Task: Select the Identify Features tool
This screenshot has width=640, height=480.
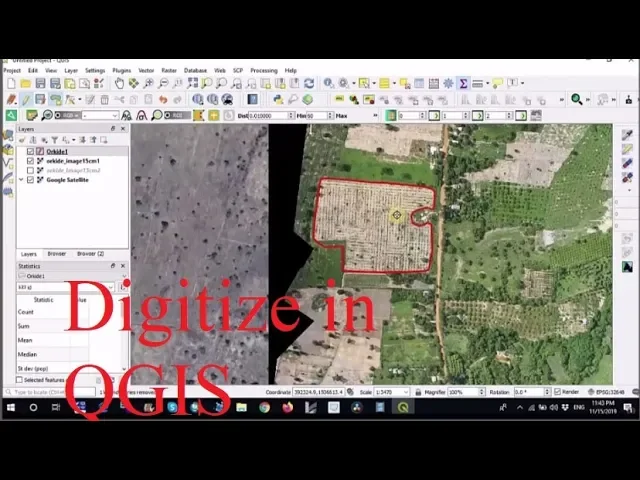Action: pyautogui.click(x=329, y=84)
